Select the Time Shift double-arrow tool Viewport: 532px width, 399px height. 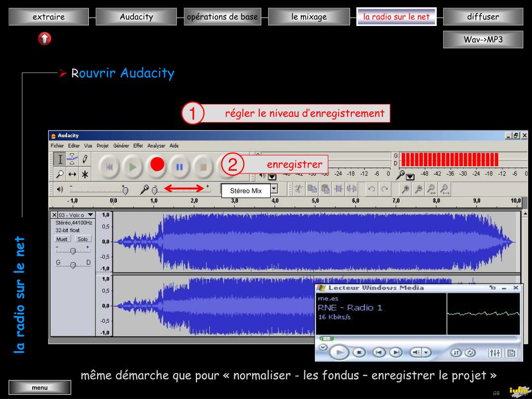click(x=72, y=174)
